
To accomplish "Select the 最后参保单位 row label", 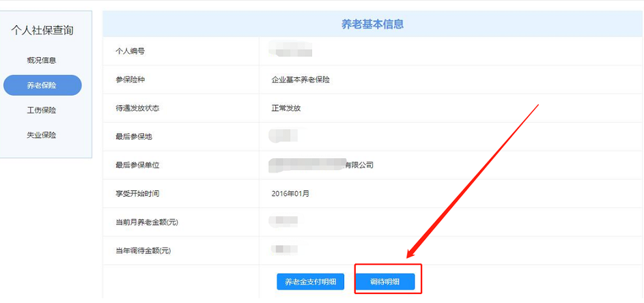I will point(137,165).
